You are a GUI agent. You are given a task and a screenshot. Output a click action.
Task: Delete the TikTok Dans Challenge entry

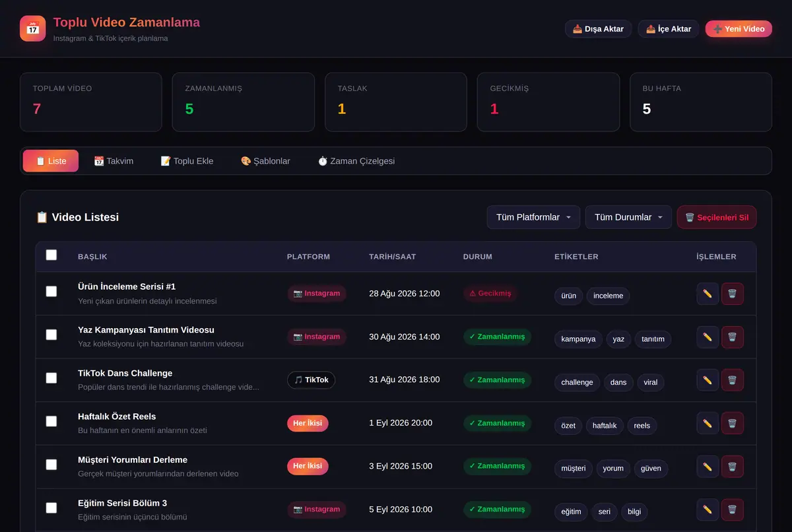pyautogui.click(x=733, y=380)
